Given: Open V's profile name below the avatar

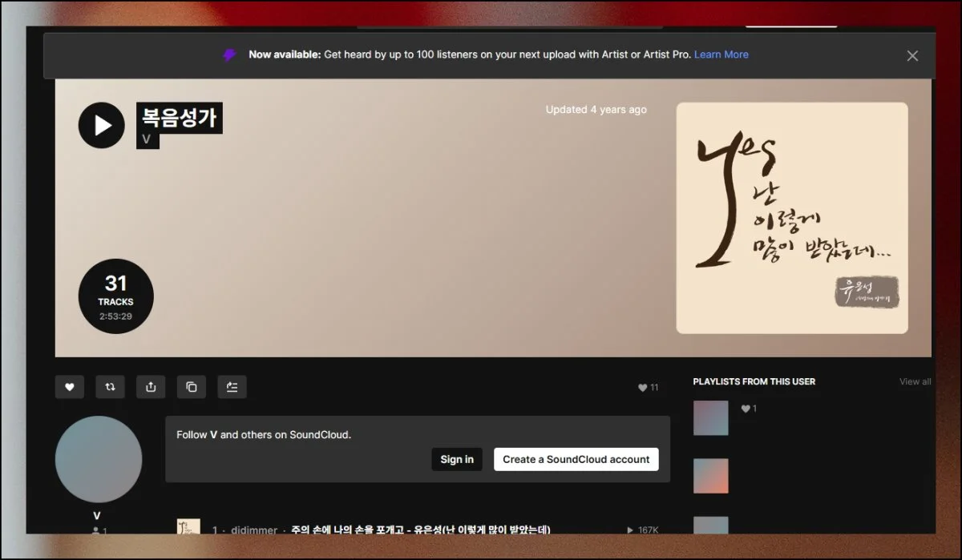Looking at the screenshot, I should 97,516.
